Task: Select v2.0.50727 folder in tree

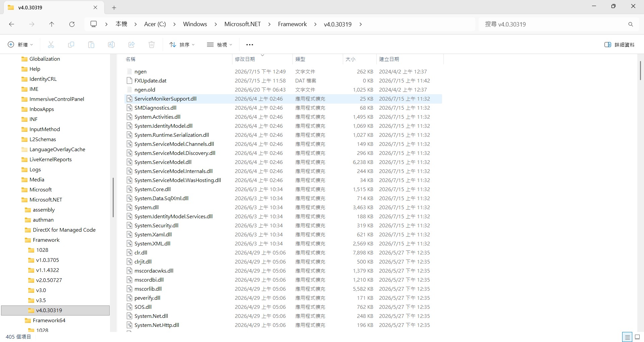Action: coord(49,280)
